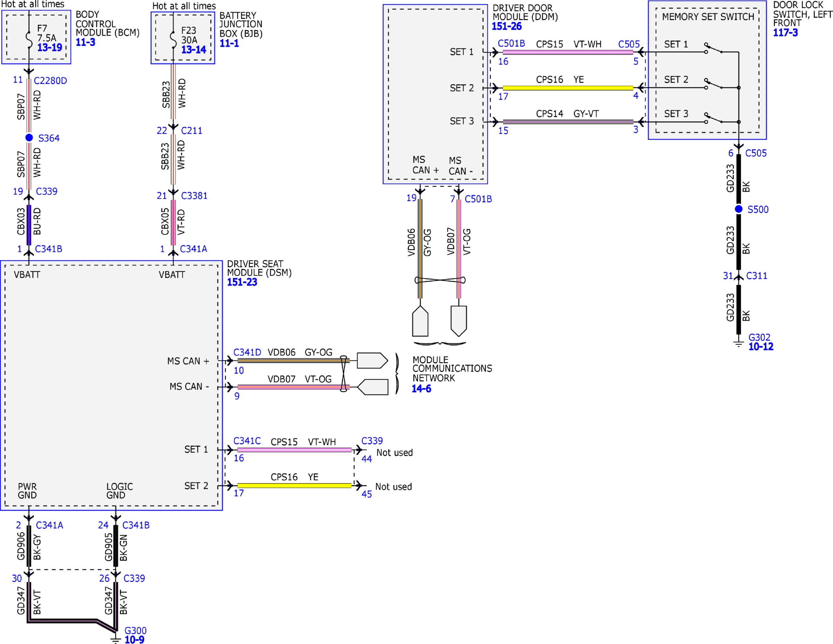This screenshot has width=833, height=644.
Task: Select connector label C311
Action: click(757, 276)
